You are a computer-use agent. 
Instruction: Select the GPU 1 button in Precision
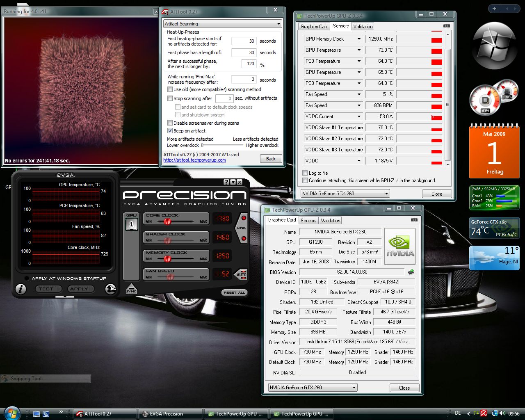pos(131,224)
